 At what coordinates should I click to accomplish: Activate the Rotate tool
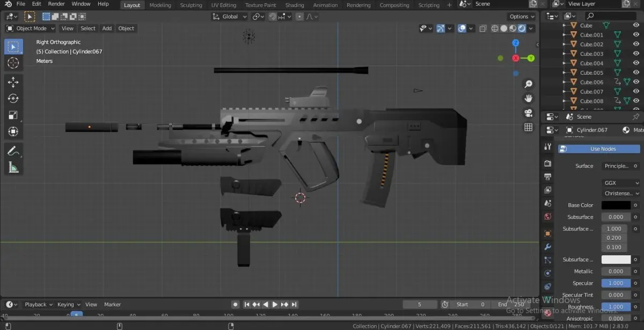[13, 98]
